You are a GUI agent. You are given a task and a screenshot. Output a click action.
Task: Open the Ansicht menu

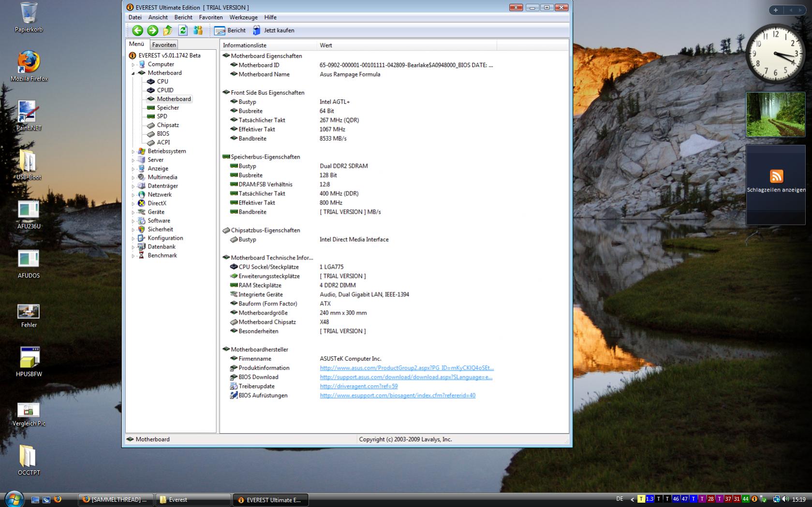click(158, 17)
